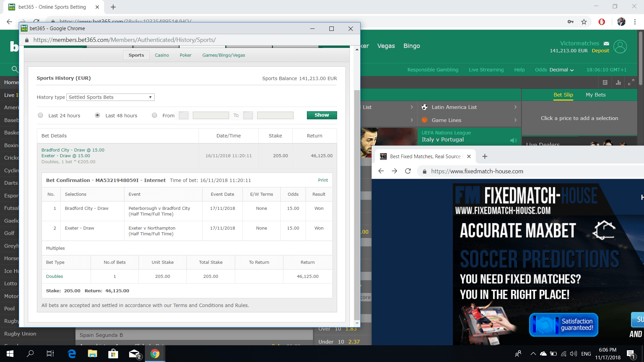Open Chrome three-dot menu in main window

click(x=635, y=22)
